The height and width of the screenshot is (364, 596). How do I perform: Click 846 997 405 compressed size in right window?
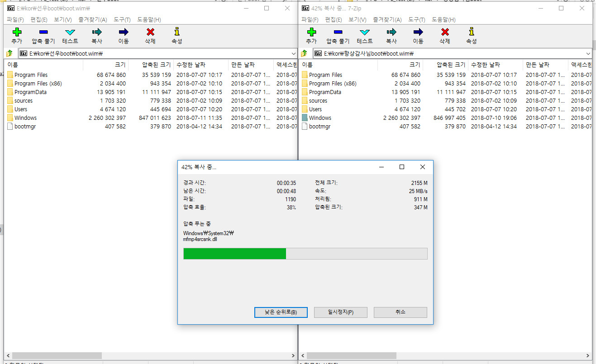(x=449, y=118)
